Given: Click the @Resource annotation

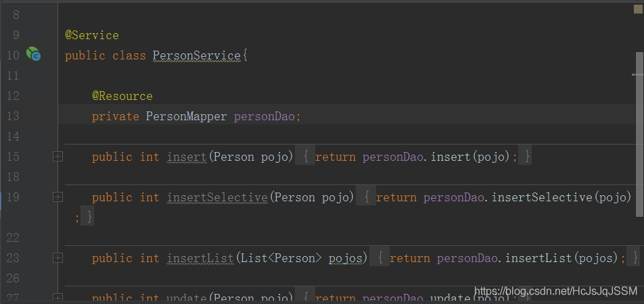Looking at the screenshot, I should [122, 96].
